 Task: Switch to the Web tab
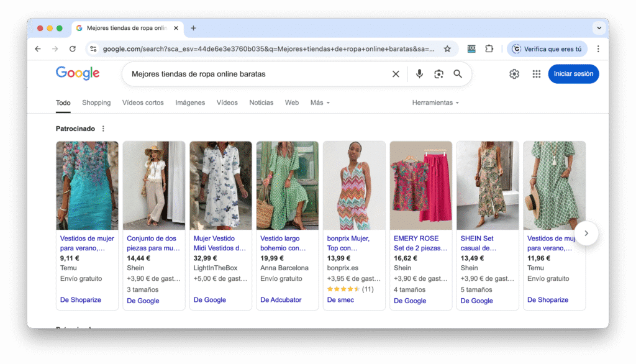(x=292, y=102)
